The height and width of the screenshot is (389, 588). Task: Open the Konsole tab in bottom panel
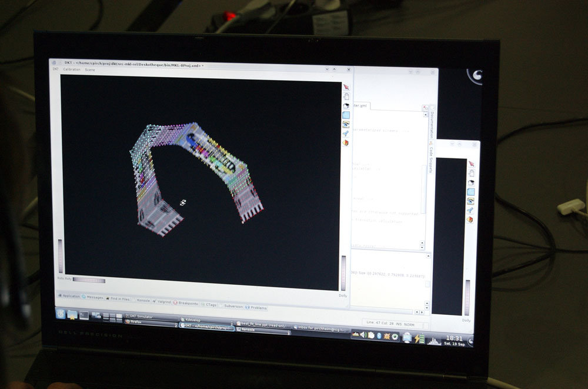coord(142,300)
